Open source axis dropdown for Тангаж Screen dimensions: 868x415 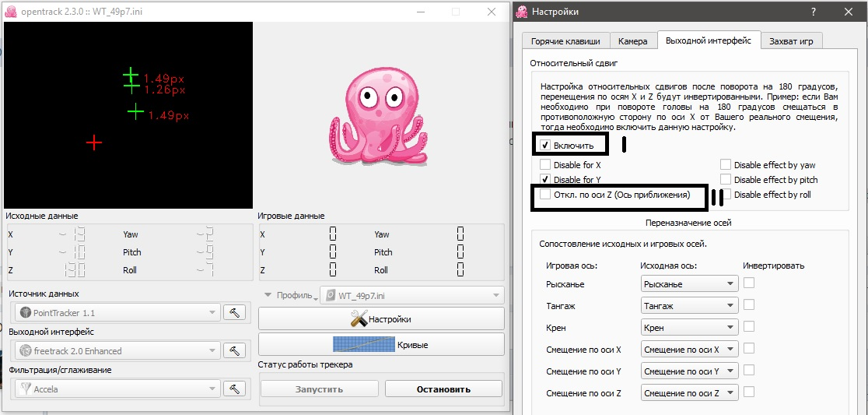689,305
